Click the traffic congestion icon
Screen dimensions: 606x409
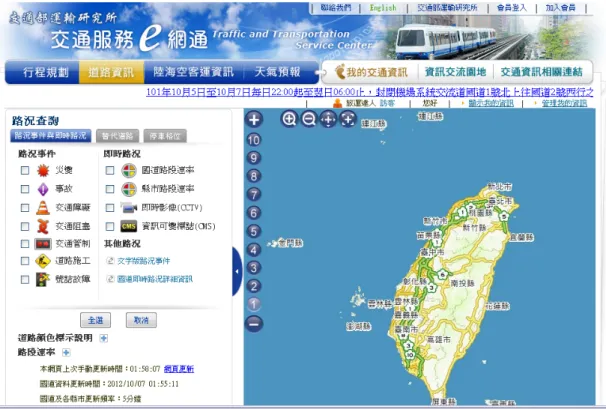tap(43, 226)
